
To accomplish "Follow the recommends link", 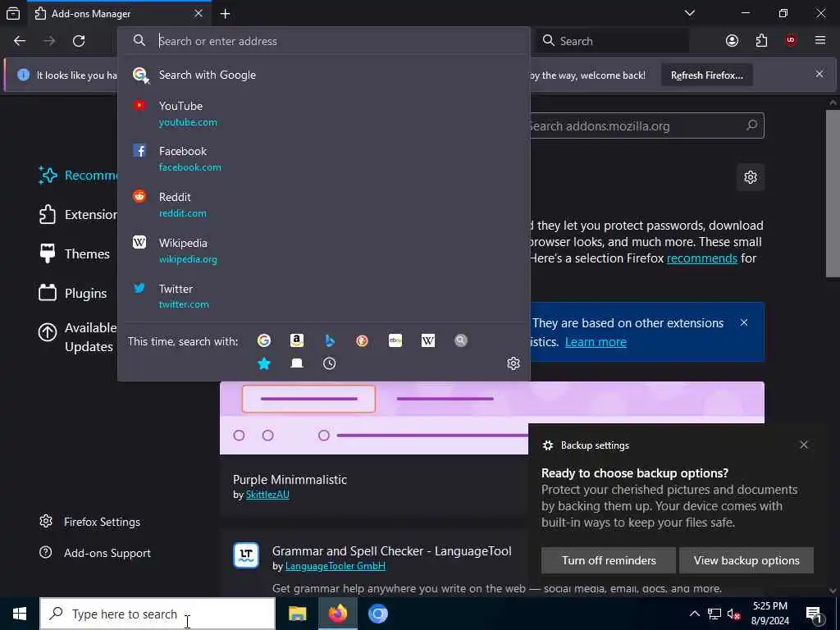I will 702,258.
